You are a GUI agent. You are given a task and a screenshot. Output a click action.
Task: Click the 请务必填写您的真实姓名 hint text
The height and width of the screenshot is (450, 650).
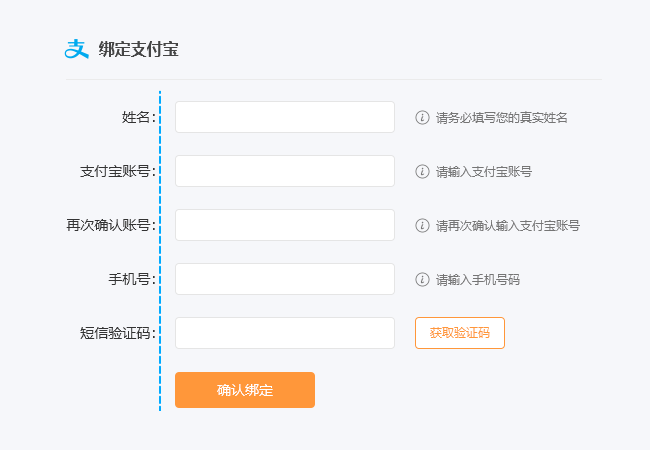502,118
